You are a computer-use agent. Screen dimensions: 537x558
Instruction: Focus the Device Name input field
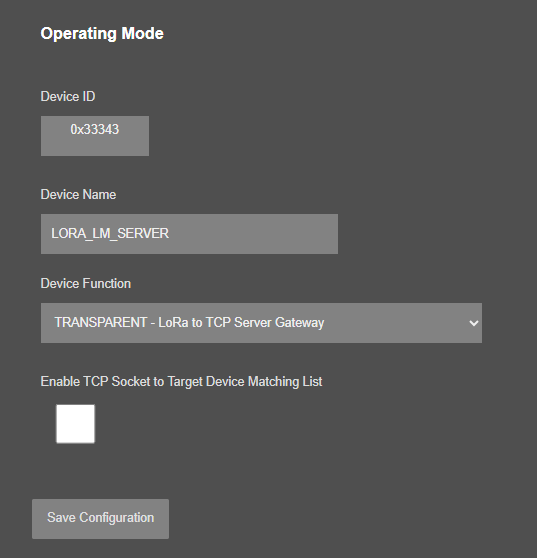pyautogui.click(x=189, y=234)
